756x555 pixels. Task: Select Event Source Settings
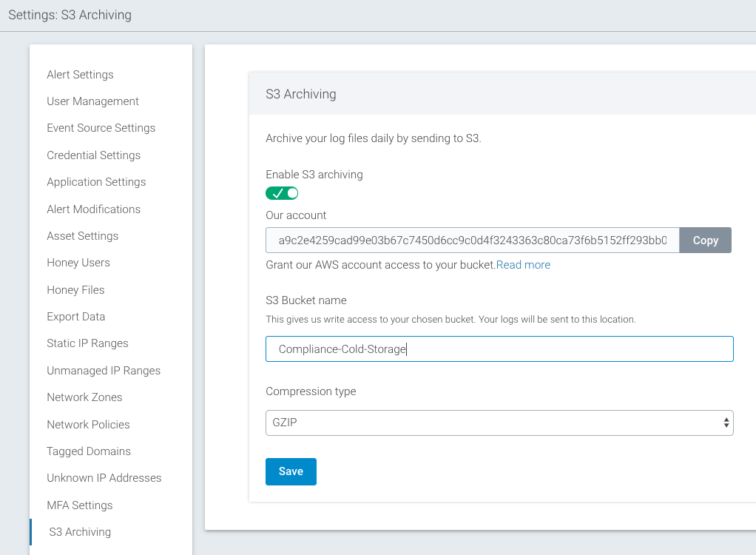click(101, 128)
